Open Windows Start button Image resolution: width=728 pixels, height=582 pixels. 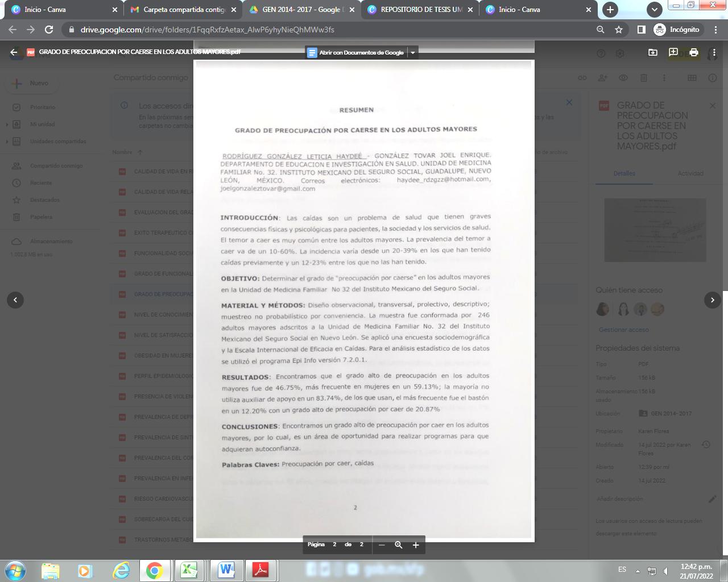pos(15,569)
